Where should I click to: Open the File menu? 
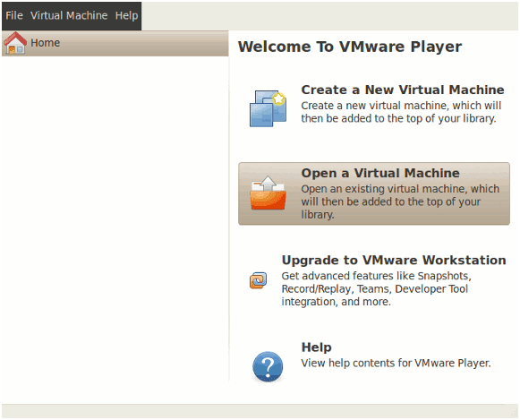click(14, 15)
